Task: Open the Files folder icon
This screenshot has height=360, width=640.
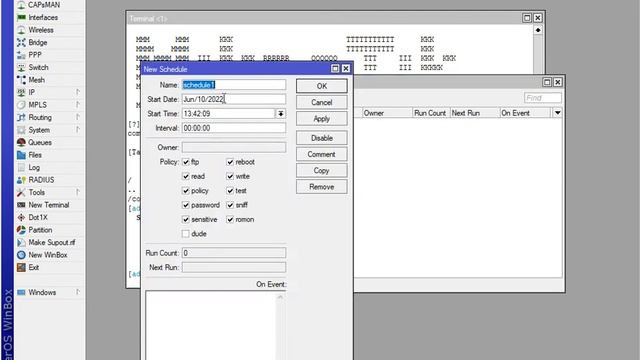Action: click(21, 155)
